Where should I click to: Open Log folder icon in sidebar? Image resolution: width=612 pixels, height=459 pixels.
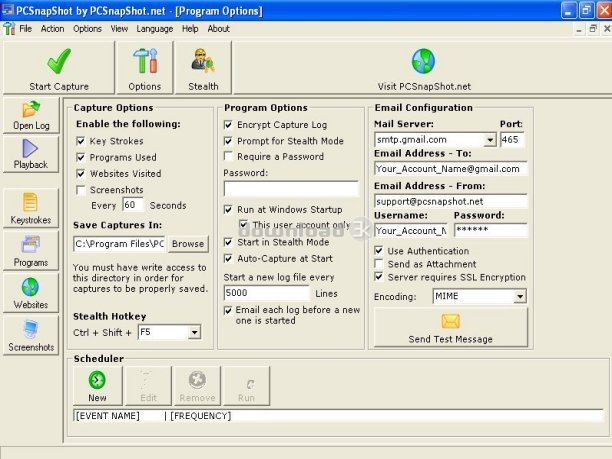pos(31,116)
